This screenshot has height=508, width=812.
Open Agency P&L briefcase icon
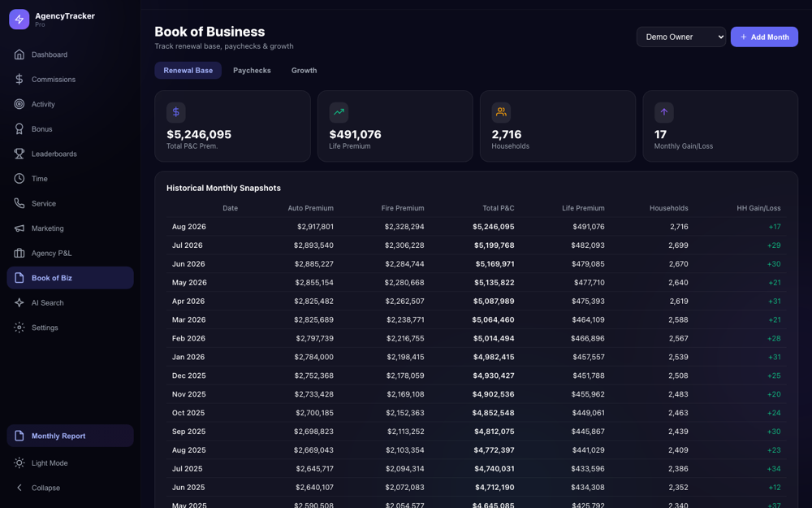(x=19, y=253)
